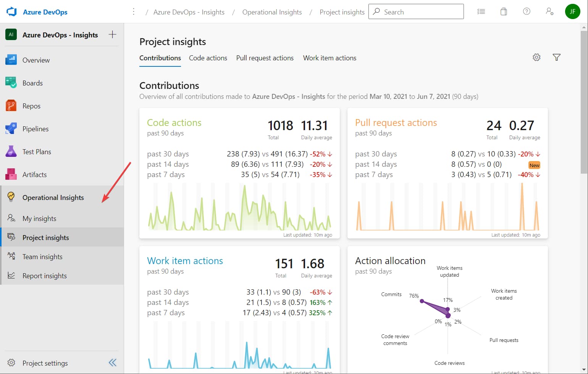
Task: Click the Work item actions blue chart
Action: tap(239, 345)
